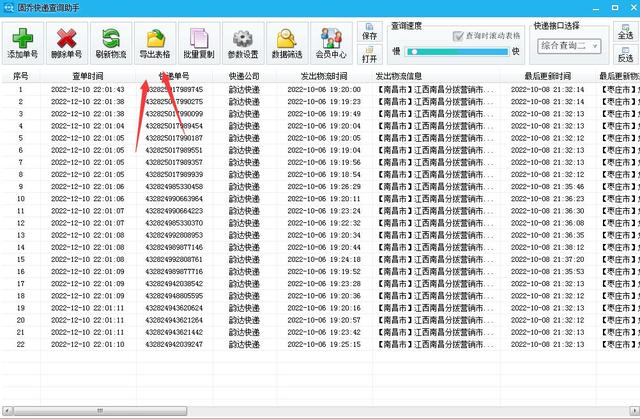This screenshot has height=419, width=640.
Task: Click the horizontal scrollbar thumb
Action: pos(100,410)
